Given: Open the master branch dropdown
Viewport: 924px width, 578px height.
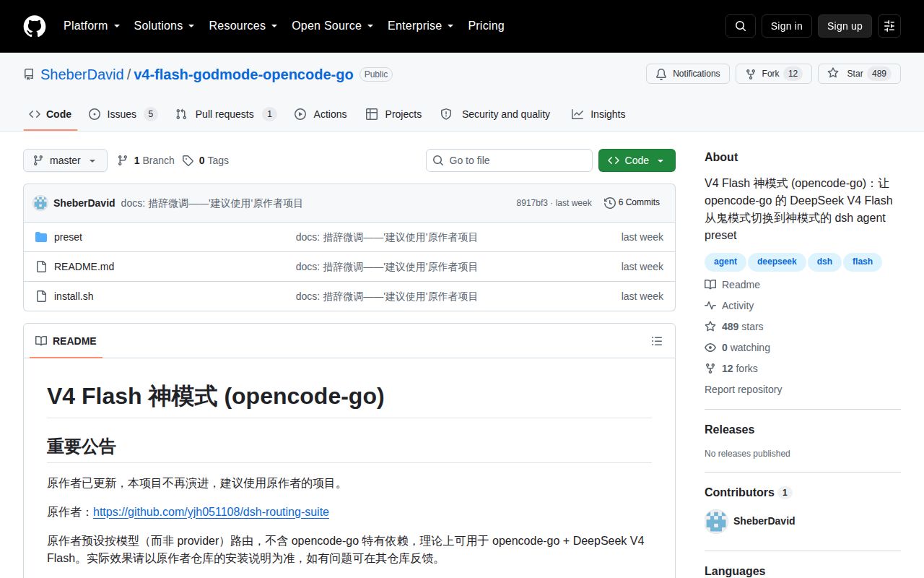Looking at the screenshot, I should click(x=65, y=160).
